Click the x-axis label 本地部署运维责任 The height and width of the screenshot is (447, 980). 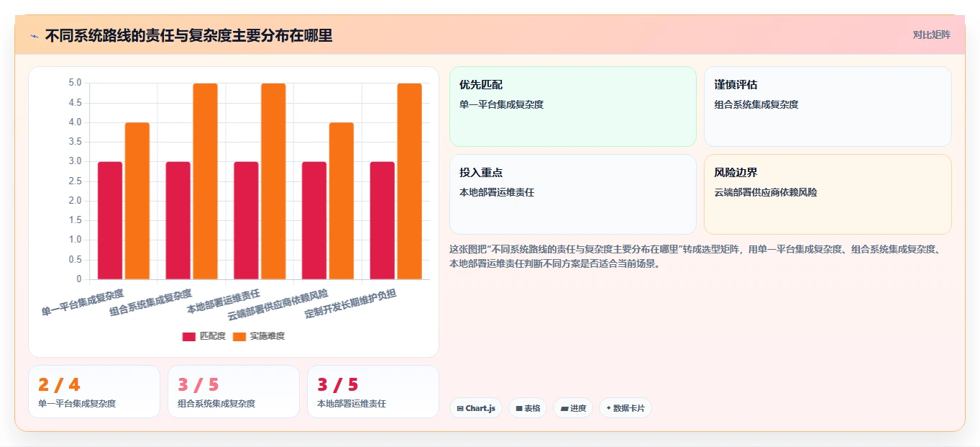[224, 301]
